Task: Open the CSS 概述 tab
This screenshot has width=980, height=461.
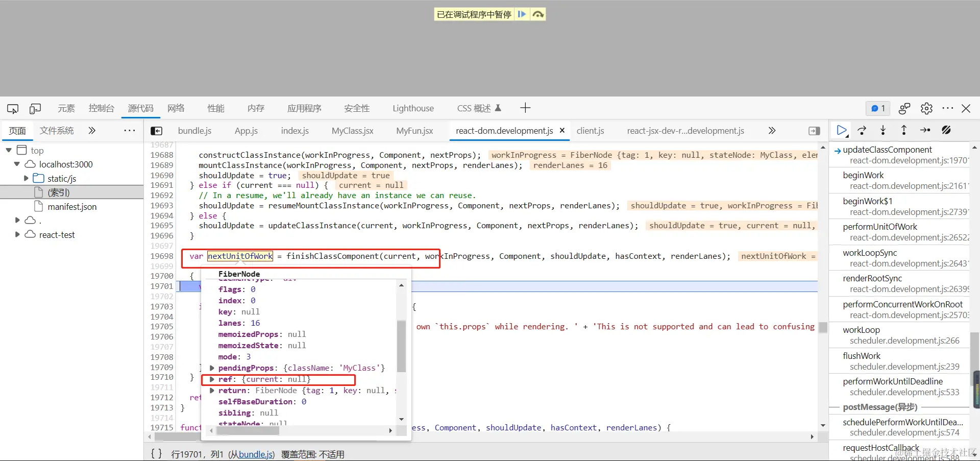Action: (x=479, y=108)
